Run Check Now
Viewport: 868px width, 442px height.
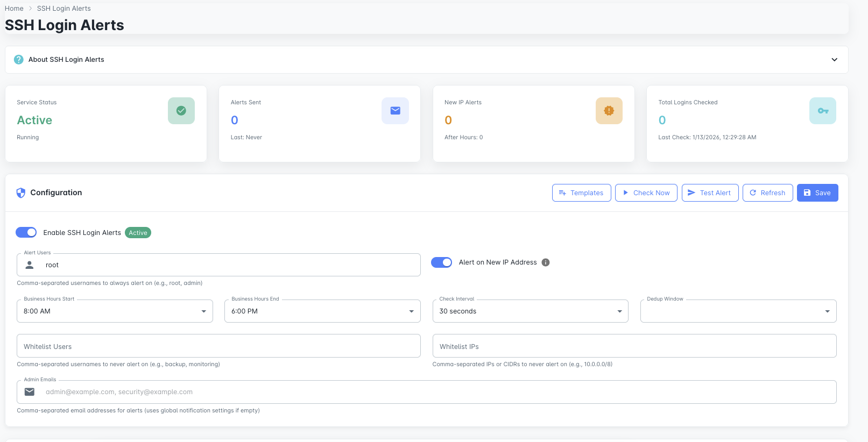click(x=646, y=193)
